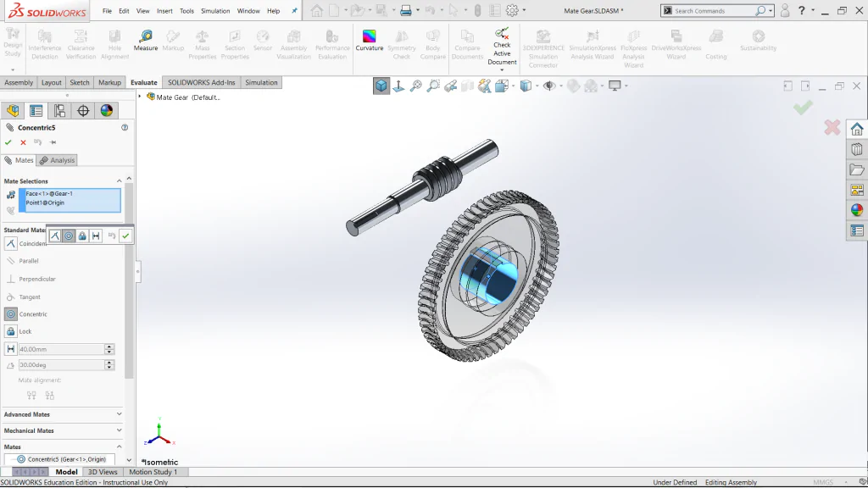Open the SOLIDWORKS Add-Ins tab
Viewport: 868px width, 488px height.
tap(202, 82)
